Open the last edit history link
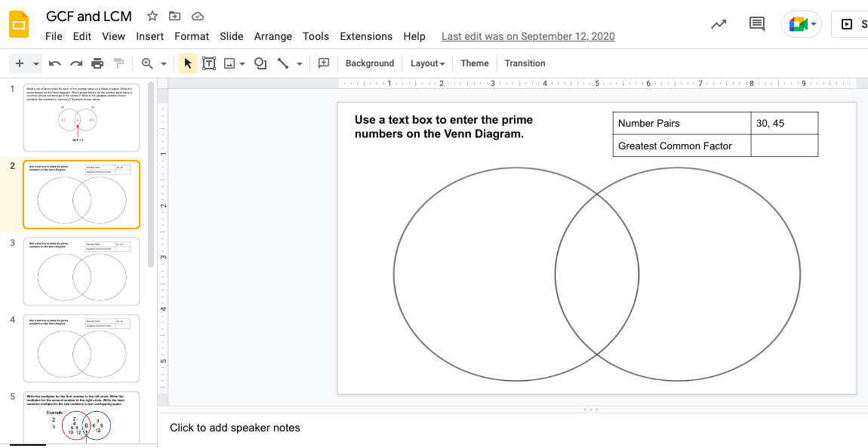This screenshot has height=448, width=868. pyautogui.click(x=528, y=36)
